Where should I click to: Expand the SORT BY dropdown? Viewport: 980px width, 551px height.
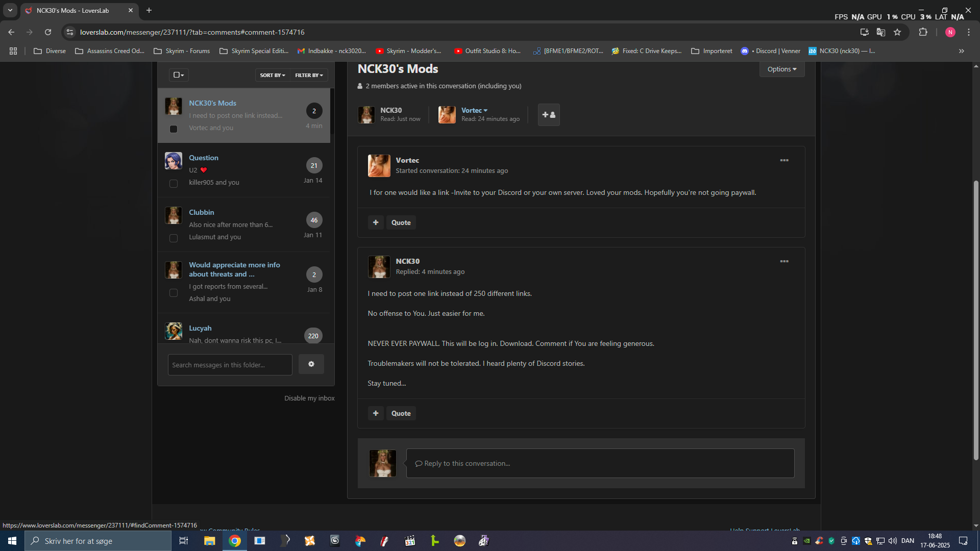click(273, 75)
